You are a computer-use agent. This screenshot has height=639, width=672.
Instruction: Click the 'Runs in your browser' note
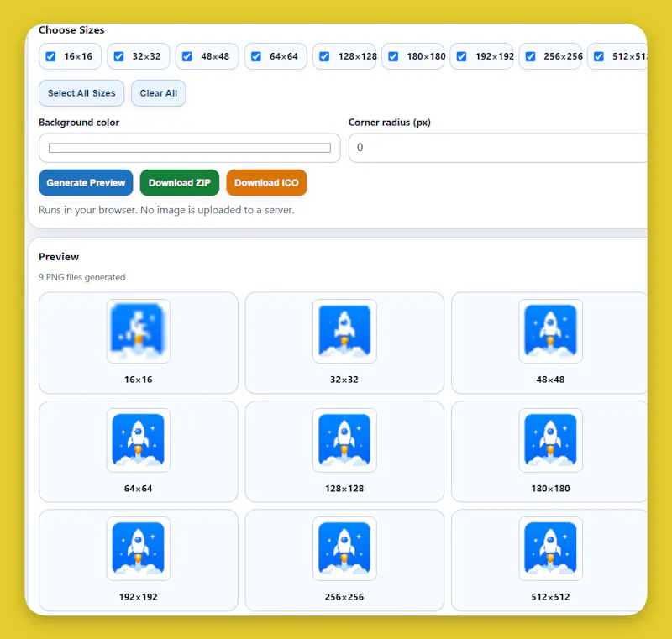tap(166, 210)
